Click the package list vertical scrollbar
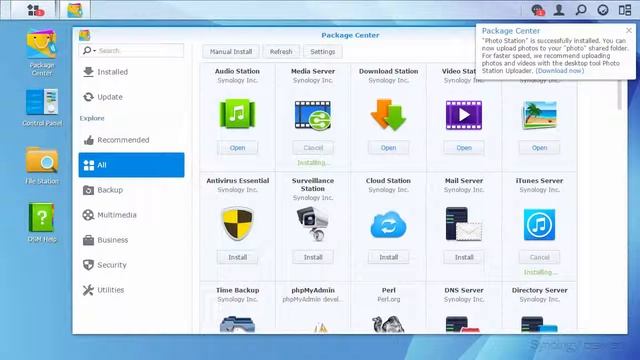This screenshot has height=360, width=640. [x=620, y=95]
